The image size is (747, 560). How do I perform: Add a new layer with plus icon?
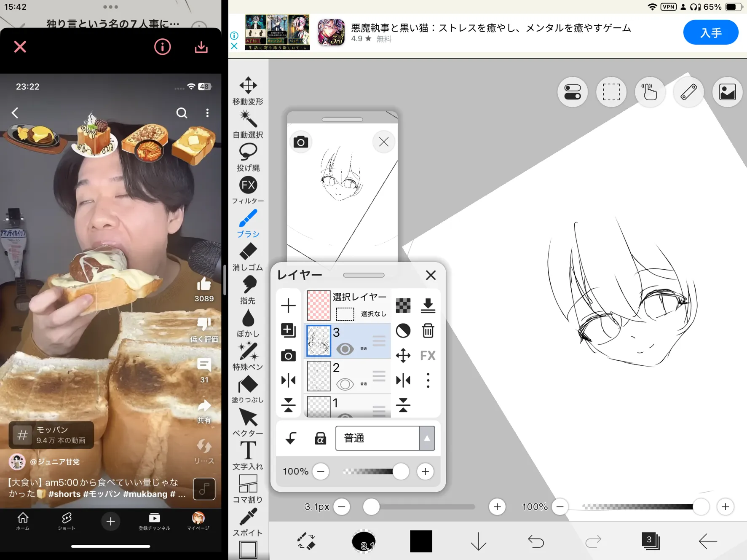pyautogui.click(x=289, y=305)
